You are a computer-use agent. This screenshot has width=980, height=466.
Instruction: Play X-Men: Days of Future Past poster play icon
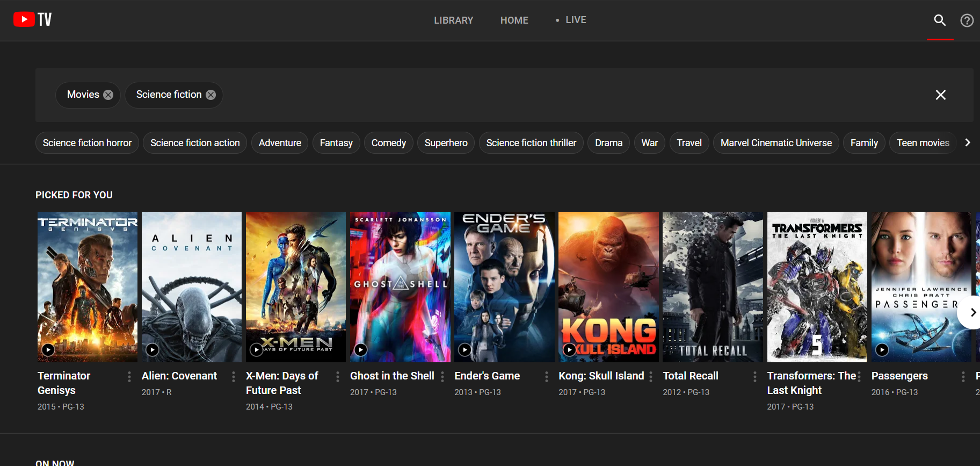pos(257,350)
